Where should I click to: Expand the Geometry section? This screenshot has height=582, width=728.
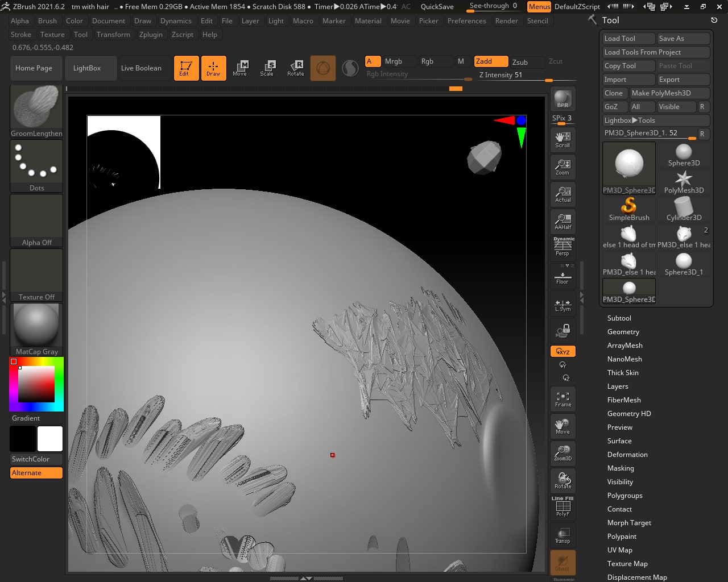pos(623,332)
